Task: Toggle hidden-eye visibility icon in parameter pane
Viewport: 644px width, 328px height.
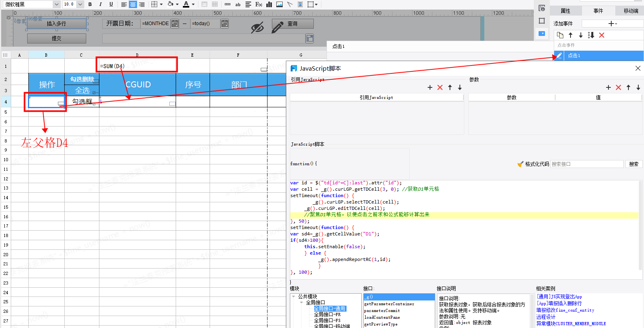Action: coord(257,28)
